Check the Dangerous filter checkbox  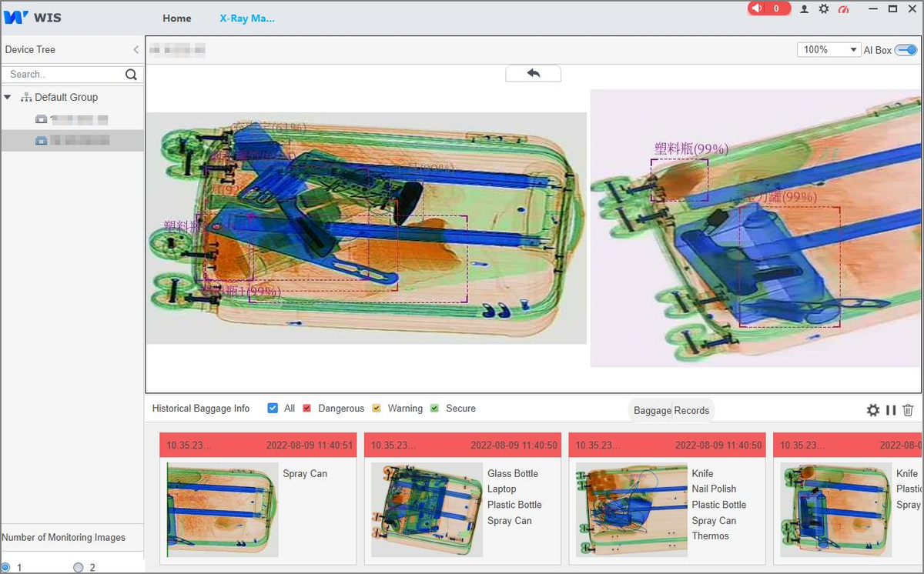tap(306, 409)
